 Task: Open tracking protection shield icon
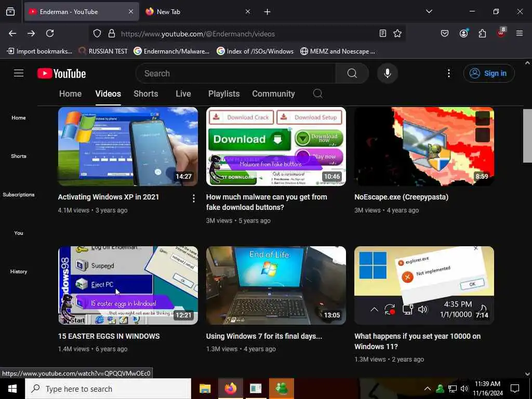[x=97, y=34]
